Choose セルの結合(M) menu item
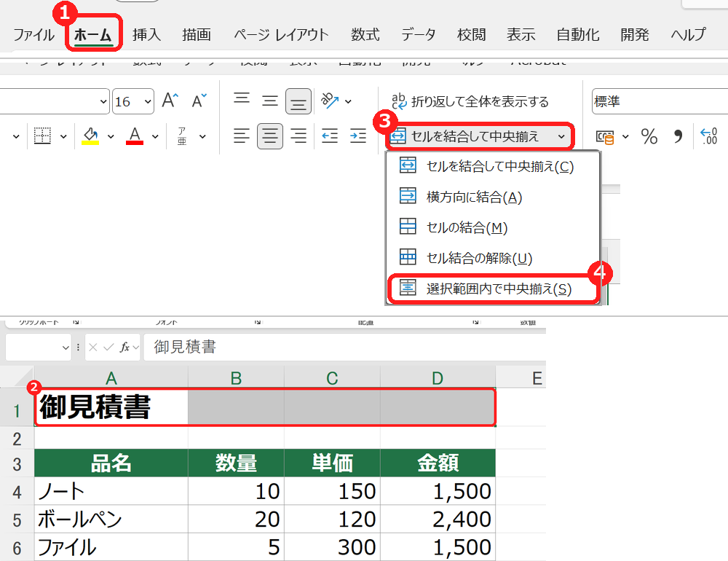Screen dimensions: 728x561 tap(493, 227)
